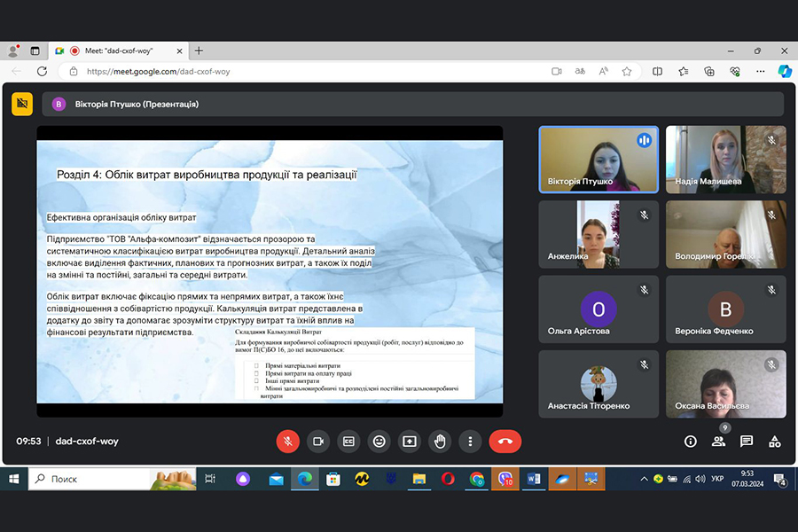This screenshot has width=798, height=532.
Task: Click the translate page icon
Action: tap(580, 71)
